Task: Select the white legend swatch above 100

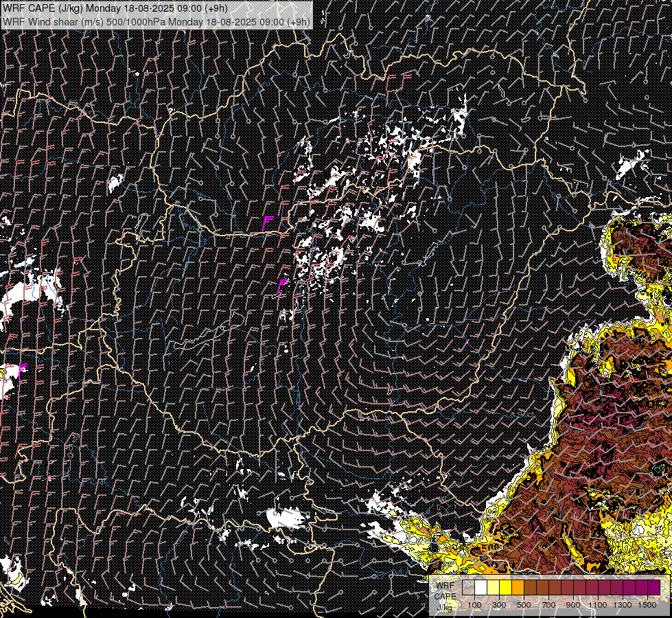Action: pos(480,587)
